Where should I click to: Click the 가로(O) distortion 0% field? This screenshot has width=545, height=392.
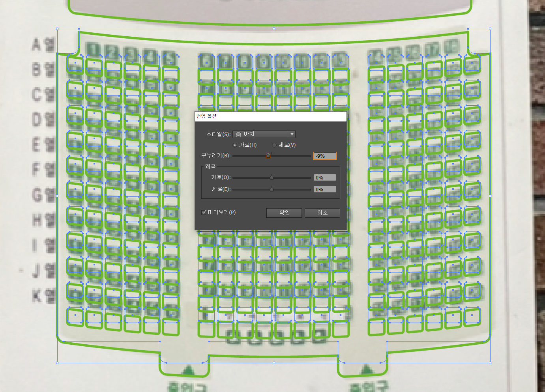[325, 177]
